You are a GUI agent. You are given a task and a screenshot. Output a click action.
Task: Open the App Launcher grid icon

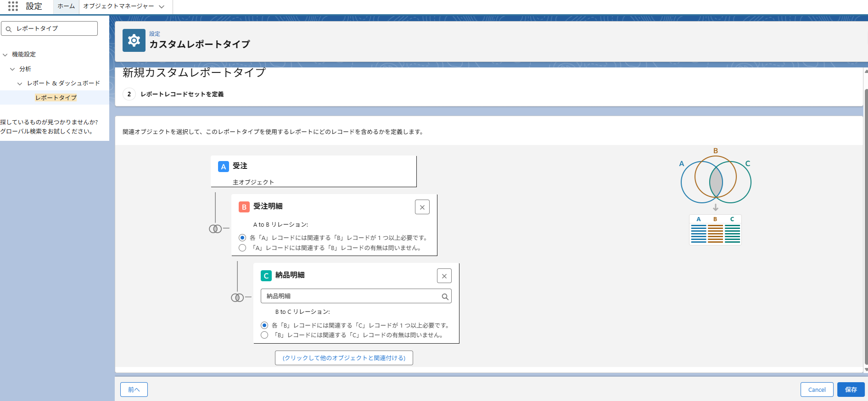tap(13, 6)
